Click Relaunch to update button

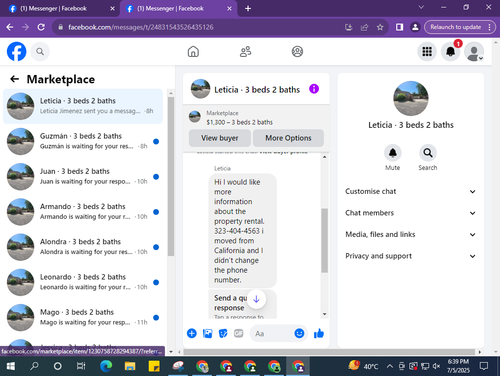[x=456, y=27]
